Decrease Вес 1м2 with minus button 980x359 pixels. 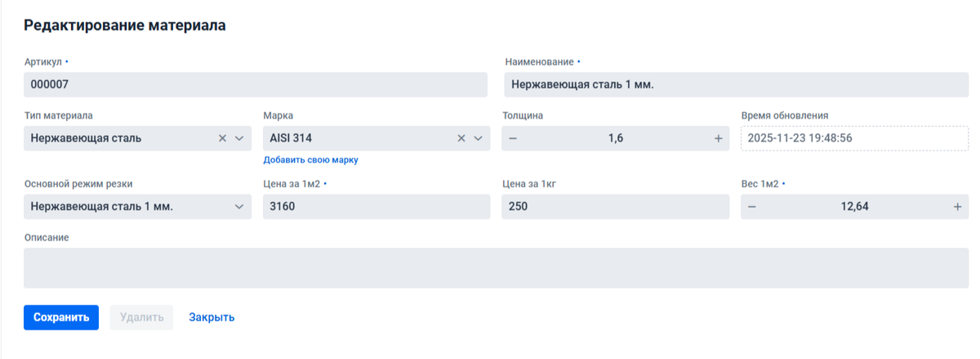pos(752,207)
